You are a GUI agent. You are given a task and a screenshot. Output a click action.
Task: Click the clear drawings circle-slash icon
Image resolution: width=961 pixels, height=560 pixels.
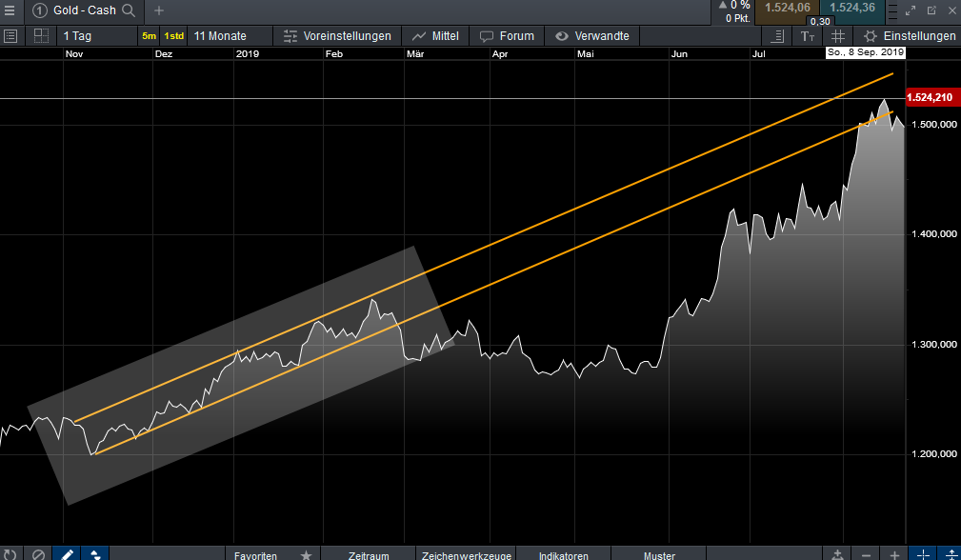pyautogui.click(x=38, y=554)
